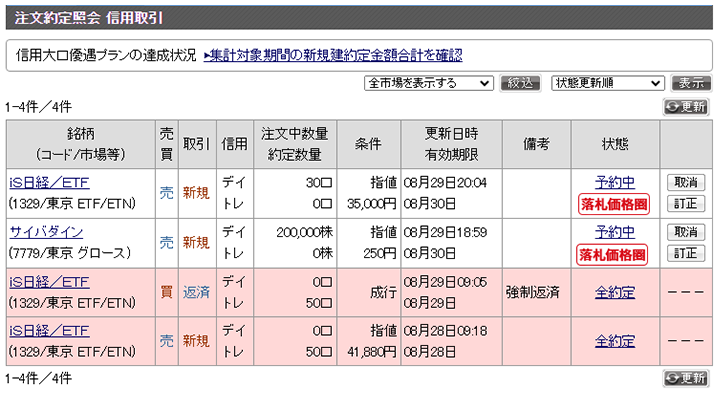This screenshot has width=720, height=398.
Task: Click 訂正 for the iS日経/ETF 35,000円 order
Action: click(x=686, y=203)
